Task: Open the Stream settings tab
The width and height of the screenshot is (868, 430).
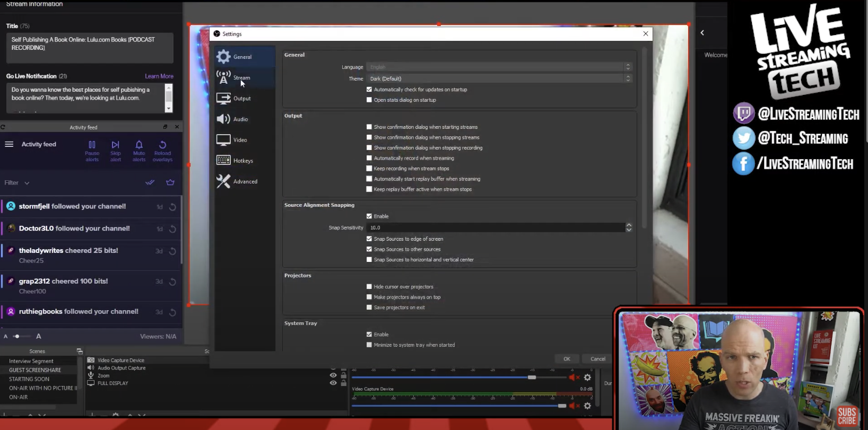Action: tap(245, 77)
